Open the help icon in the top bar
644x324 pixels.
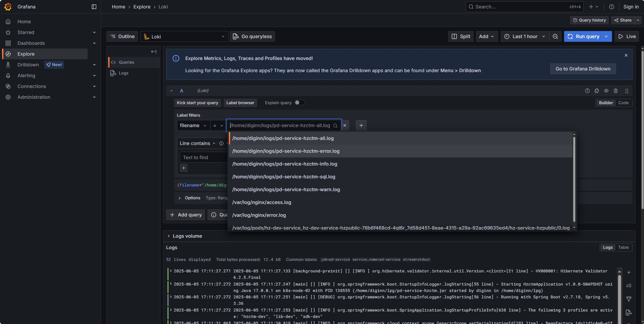pyautogui.click(x=612, y=7)
